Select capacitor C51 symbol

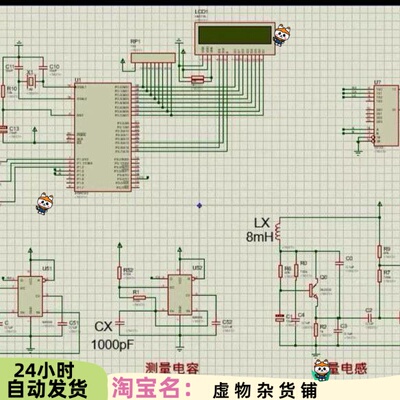(x=62, y=323)
